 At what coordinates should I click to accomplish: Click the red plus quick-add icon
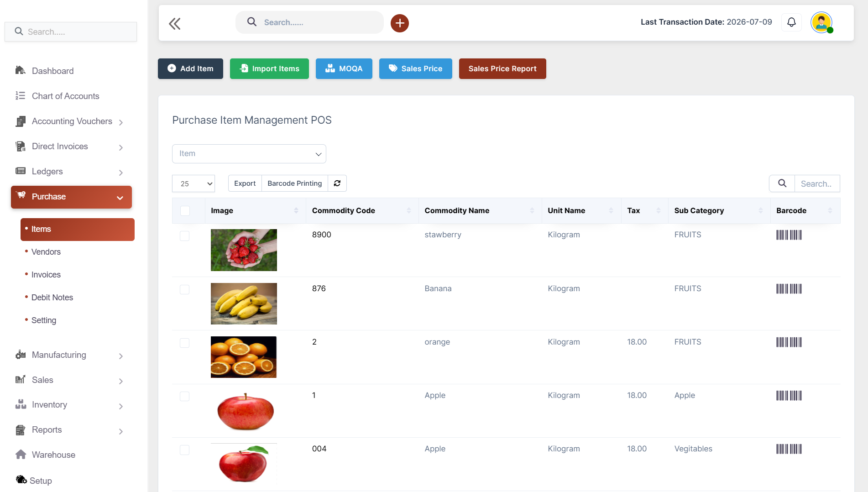[399, 23]
